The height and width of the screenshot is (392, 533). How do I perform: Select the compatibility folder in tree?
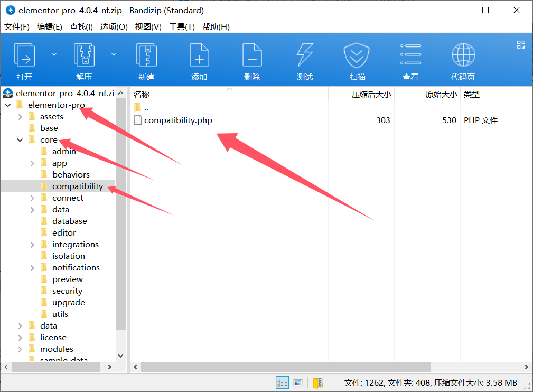78,186
